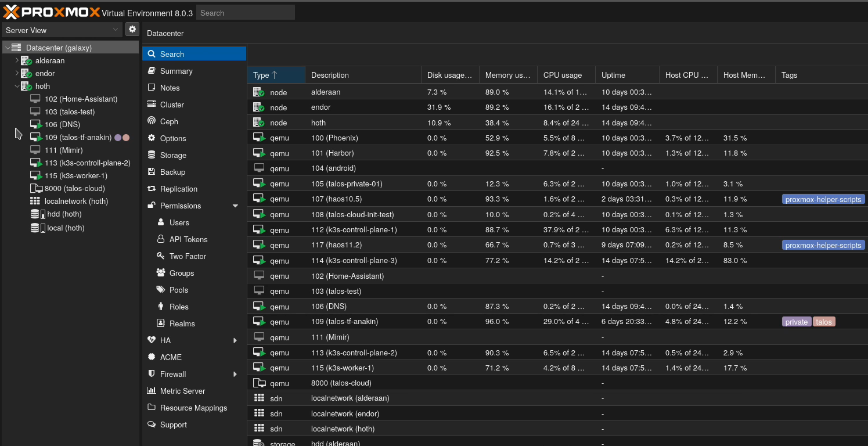
Task: Open the tree settings gear button
Action: [132, 29]
